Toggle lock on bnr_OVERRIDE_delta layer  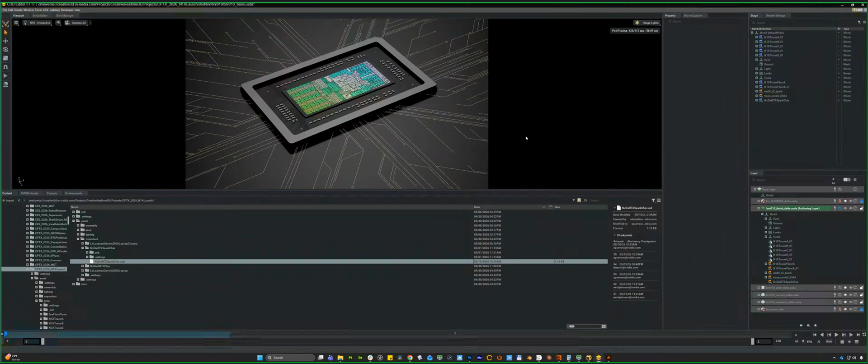pyautogui.click(x=861, y=201)
